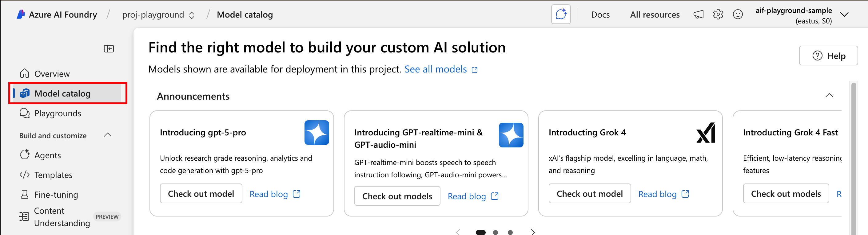
Task: Open the settings gear
Action: 718,14
